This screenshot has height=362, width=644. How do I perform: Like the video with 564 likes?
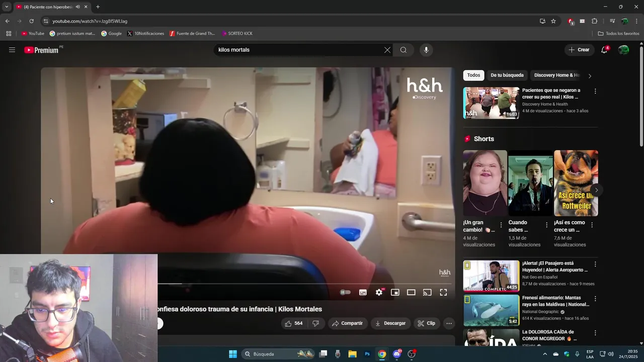point(294,323)
